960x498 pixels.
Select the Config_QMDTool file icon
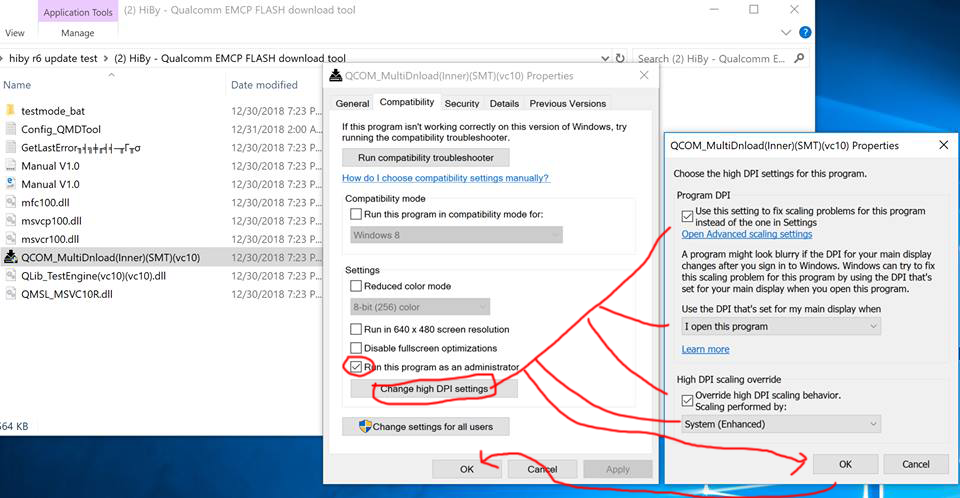10,129
